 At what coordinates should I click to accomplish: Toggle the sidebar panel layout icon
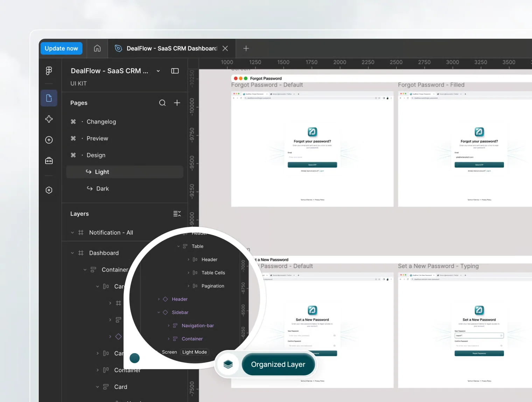[x=175, y=71]
